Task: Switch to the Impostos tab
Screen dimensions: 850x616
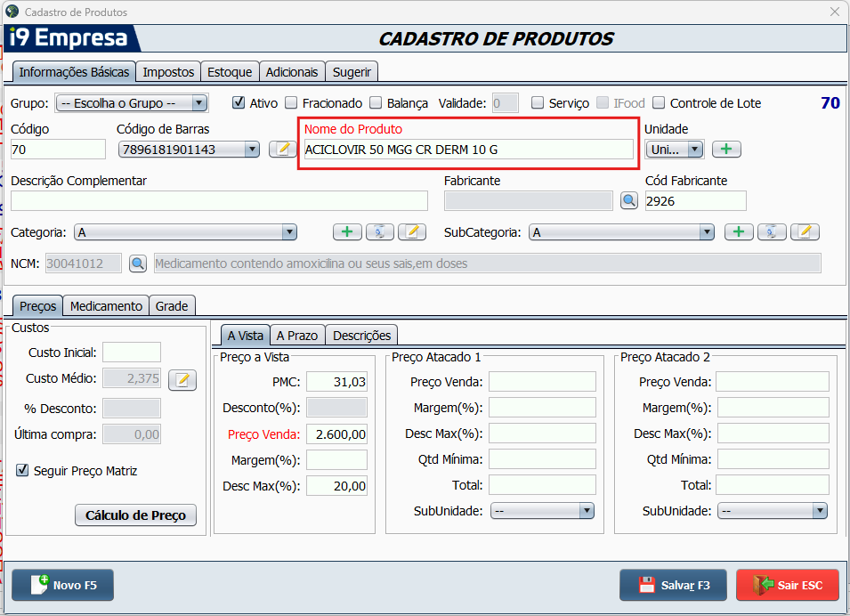Action: click(x=168, y=72)
